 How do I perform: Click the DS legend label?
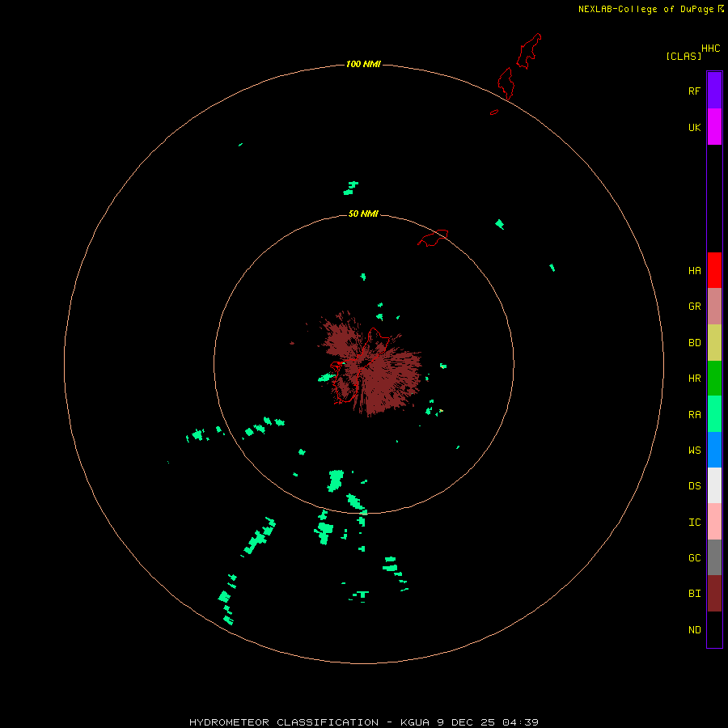[x=694, y=486]
